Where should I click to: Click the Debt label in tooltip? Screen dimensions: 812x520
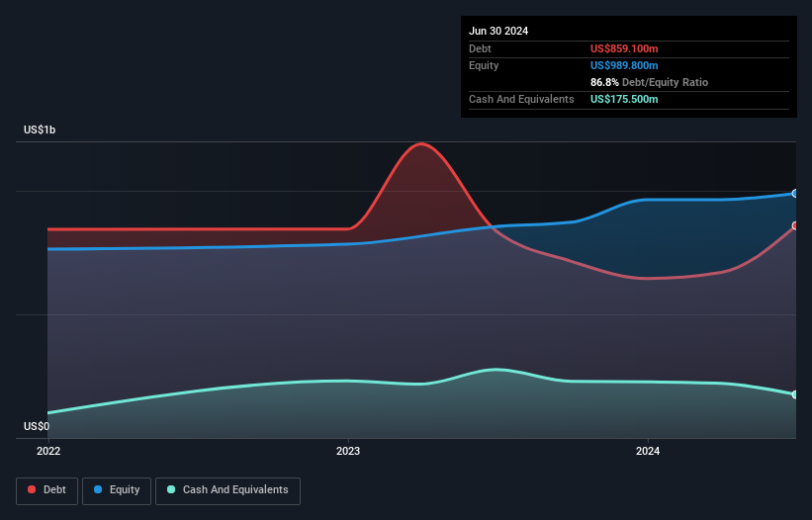click(x=480, y=48)
